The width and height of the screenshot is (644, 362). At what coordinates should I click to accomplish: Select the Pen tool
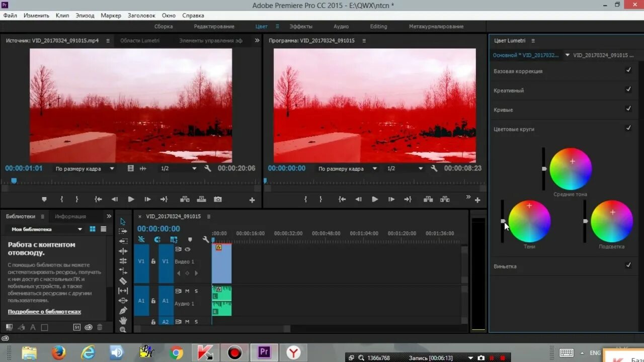coord(123,311)
